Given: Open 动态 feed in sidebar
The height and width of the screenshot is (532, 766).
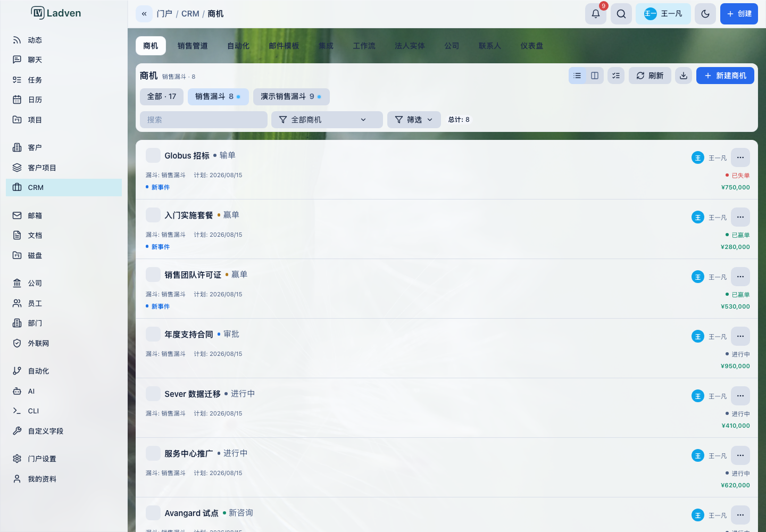Looking at the screenshot, I should pyautogui.click(x=64, y=40).
